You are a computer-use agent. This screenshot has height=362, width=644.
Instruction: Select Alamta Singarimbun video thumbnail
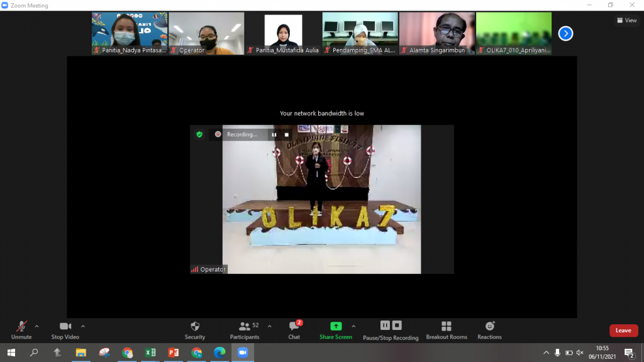[x=437, y=33]
